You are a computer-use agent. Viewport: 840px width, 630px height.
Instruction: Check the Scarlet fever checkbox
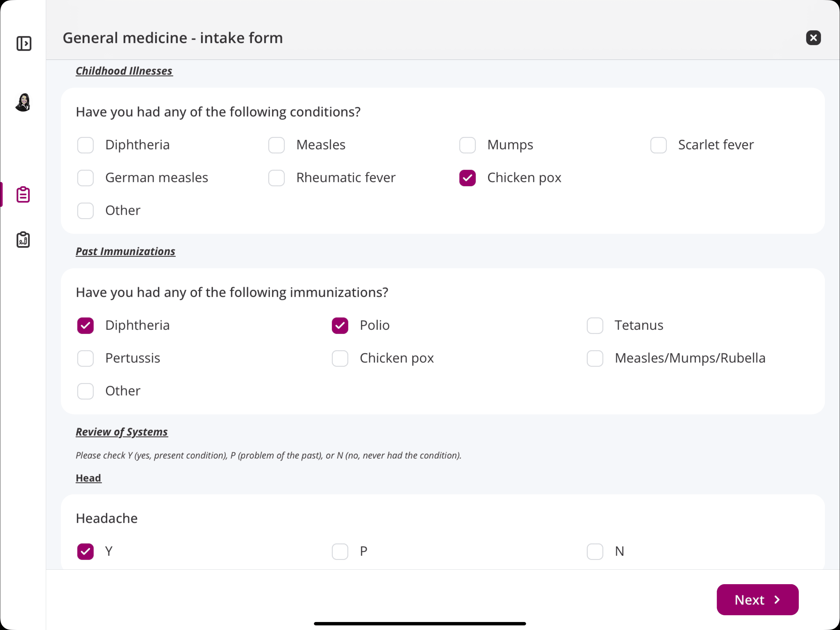[x=658, y=145]
